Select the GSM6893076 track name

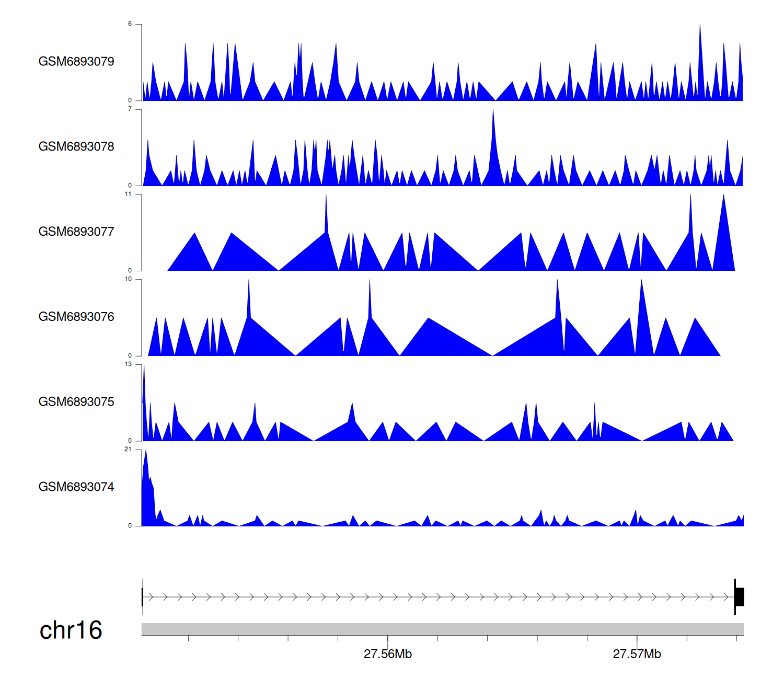pyautogui.click(x=76, y=317)
